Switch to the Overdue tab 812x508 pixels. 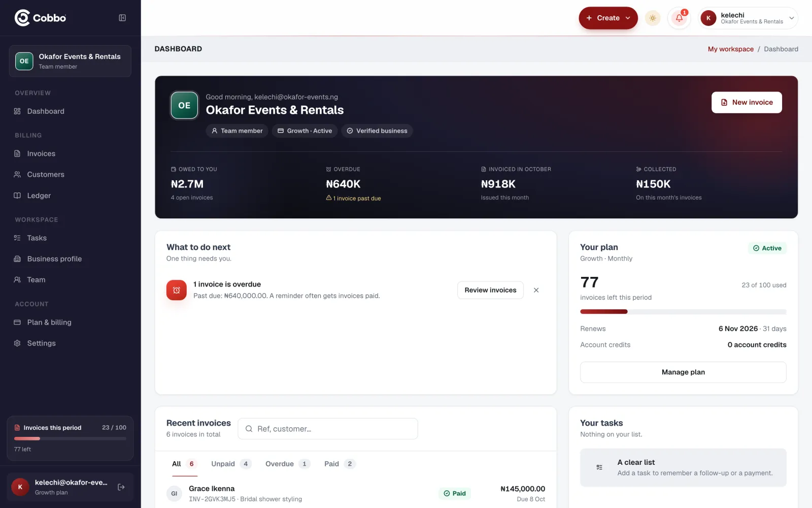click(288, 464)
